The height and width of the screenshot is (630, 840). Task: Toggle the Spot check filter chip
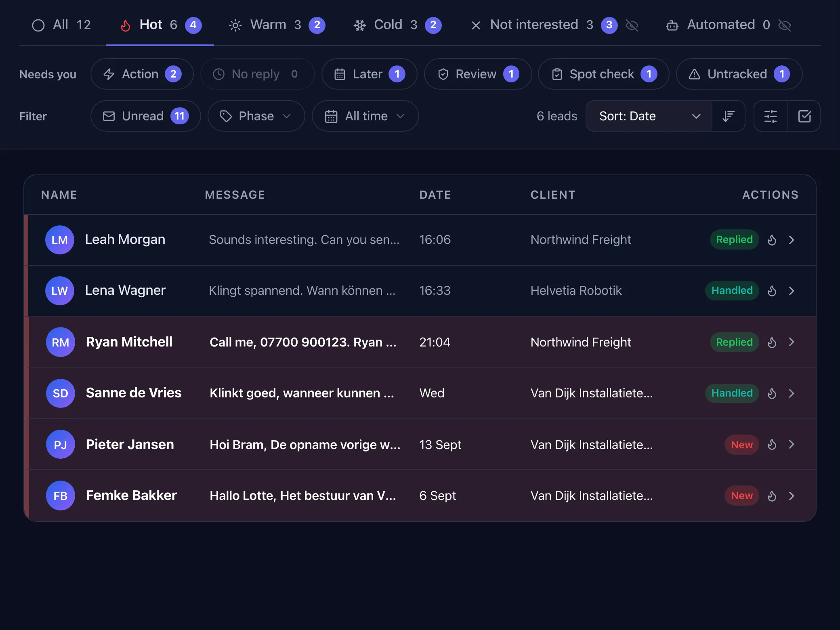pyautogui.click(x=604, y=74)
